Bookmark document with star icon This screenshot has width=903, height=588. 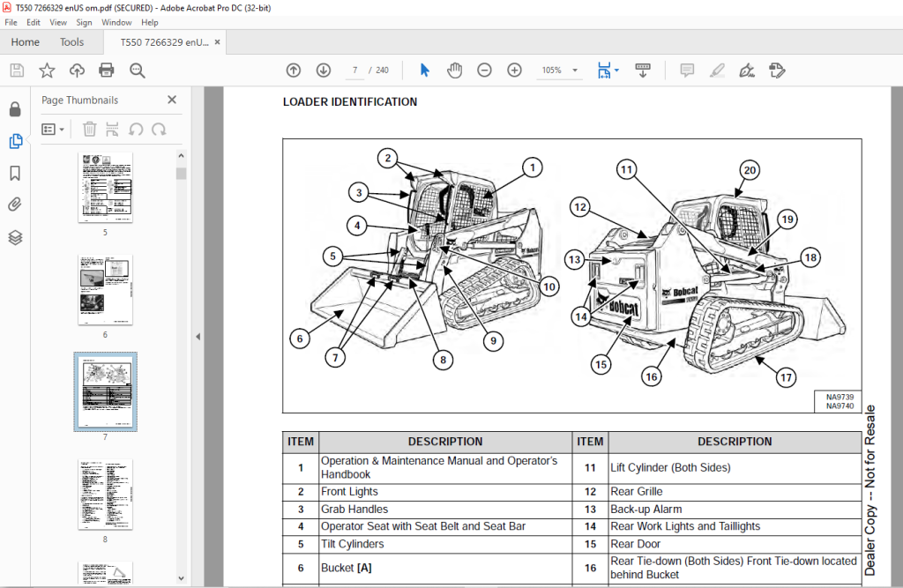tap(47, 71)
